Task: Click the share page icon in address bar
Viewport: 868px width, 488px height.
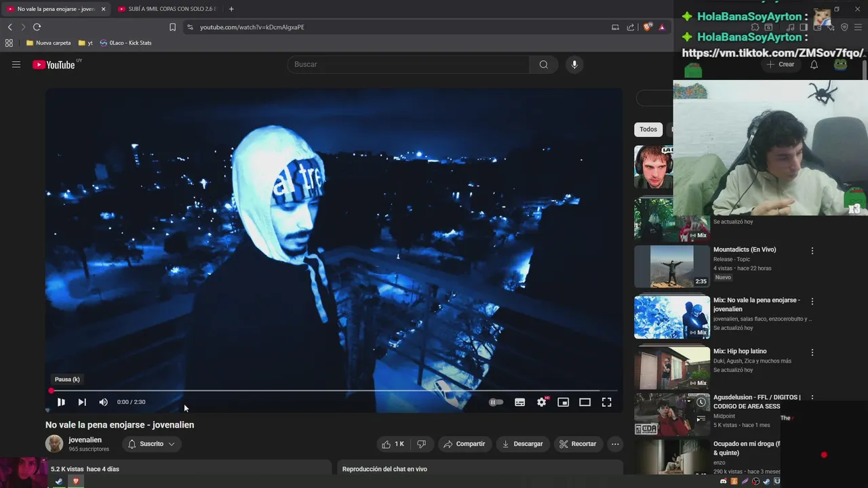Action: (x=631, y=27)
